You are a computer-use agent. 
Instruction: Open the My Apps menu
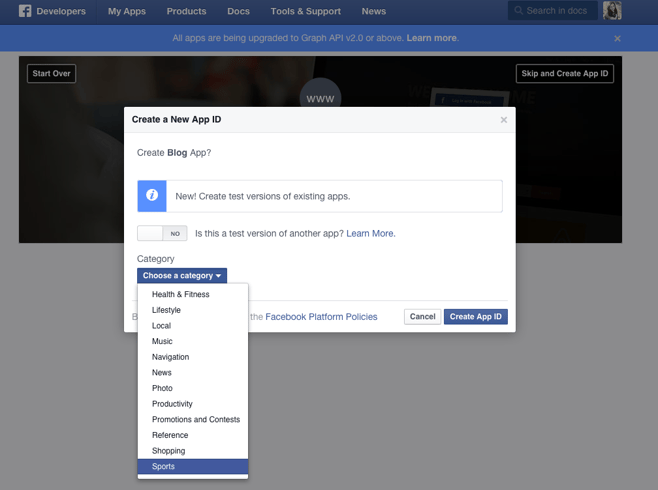pos(127,11)
